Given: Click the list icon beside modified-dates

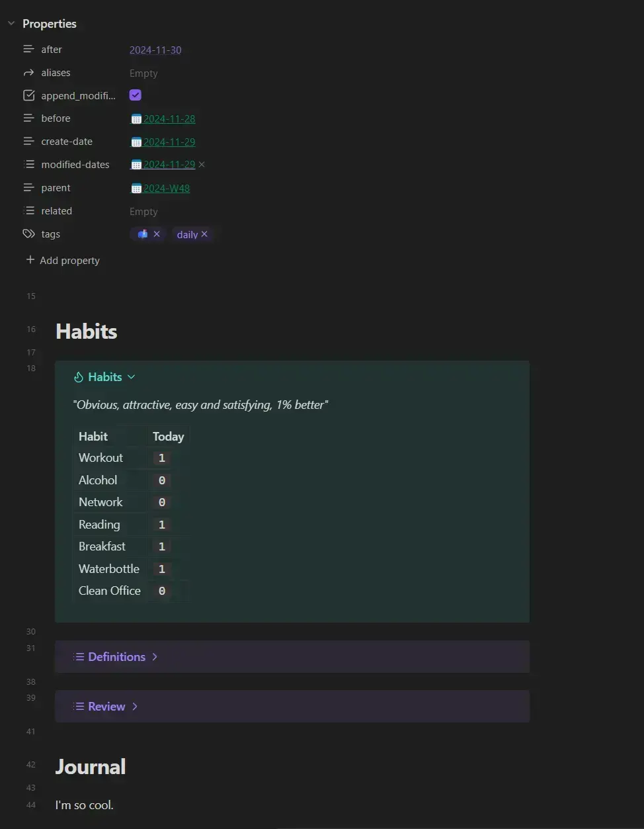Looking at the screenshot, I should [x=28, y=165].
